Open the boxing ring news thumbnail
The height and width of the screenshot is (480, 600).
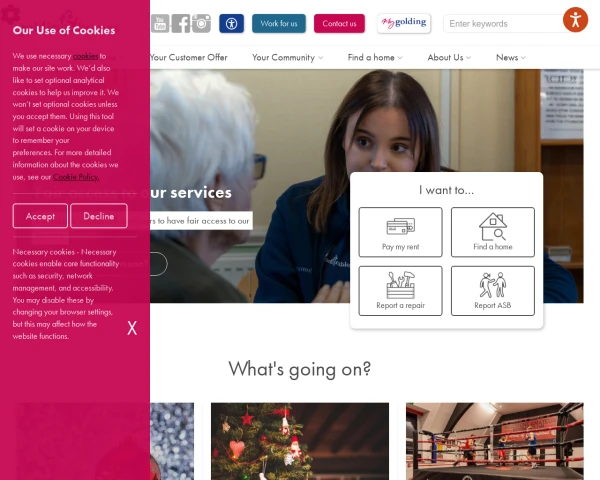[494, 441]
